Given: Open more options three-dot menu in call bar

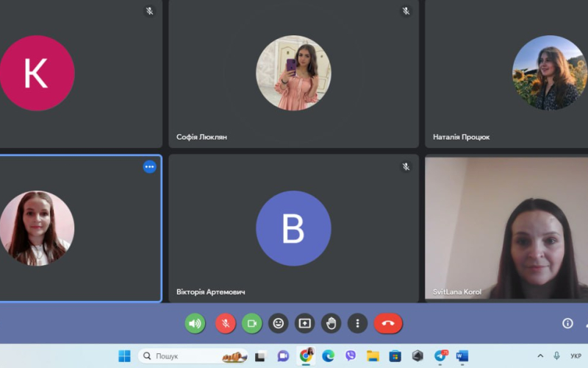Looking at the screenshot, I should (x=357, y=323).
